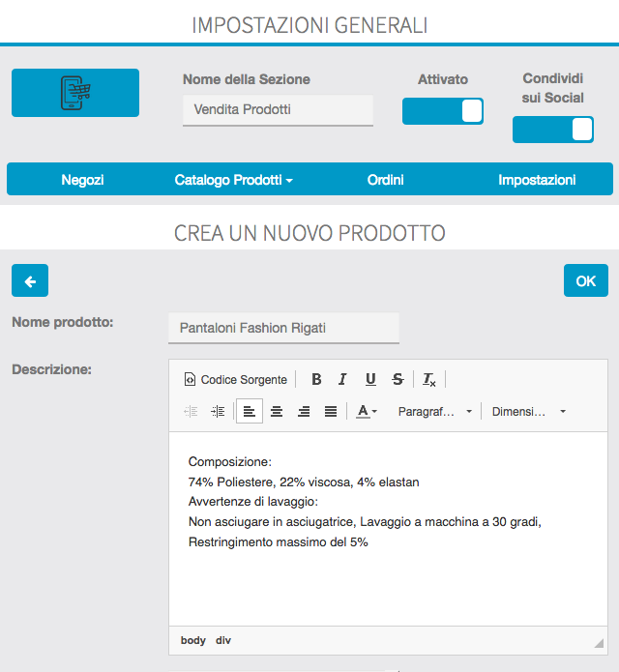This screenshot has width=619, height=672.
Task: Justify the description text
Action: [x=331, y=411]
